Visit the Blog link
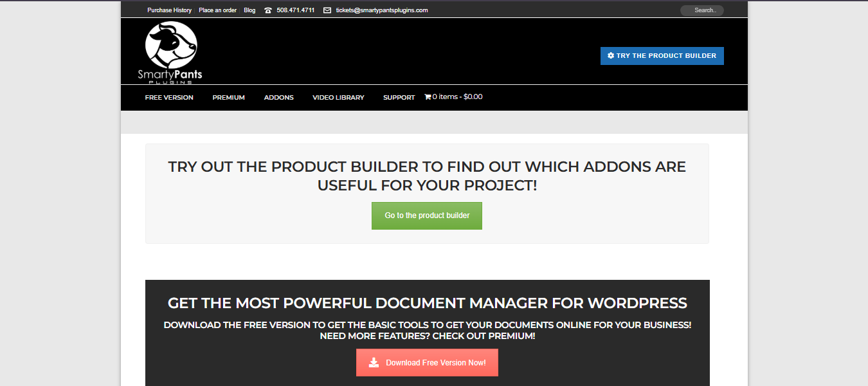The width and height of the screenshot is (868, 386). [249, 10]
